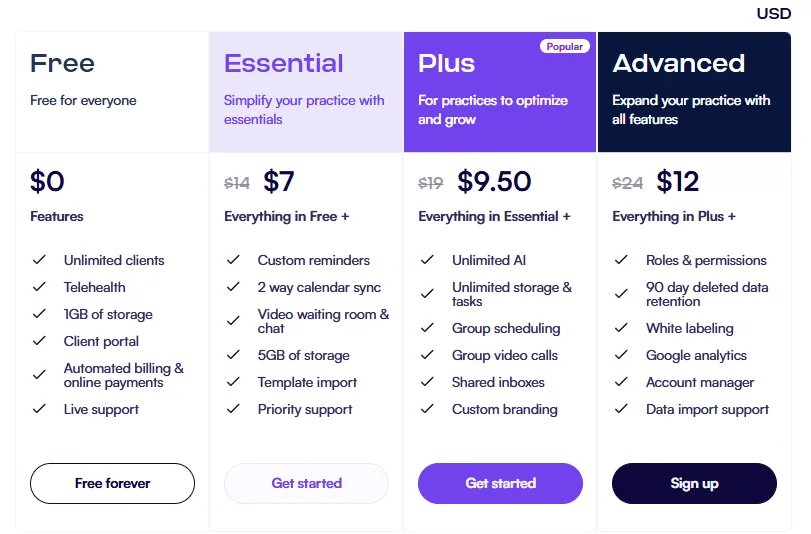Click the checkmark next to Unlimited AI
Image resolution: width=811 pixels, height=534 pixels.
(x=427, y=260)
